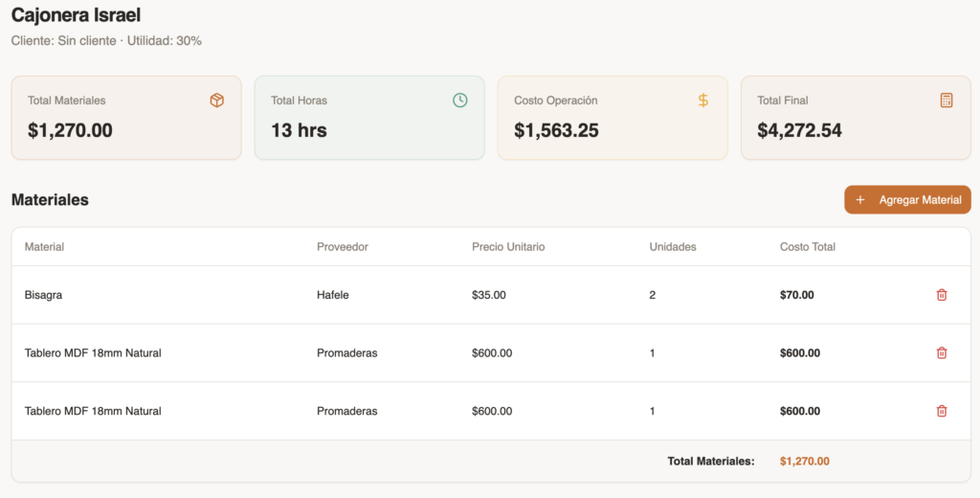Image resolution: width=980 pixels, height=498 pixels.
Task: Click the Costo Total column header
Action: point(808,247)
